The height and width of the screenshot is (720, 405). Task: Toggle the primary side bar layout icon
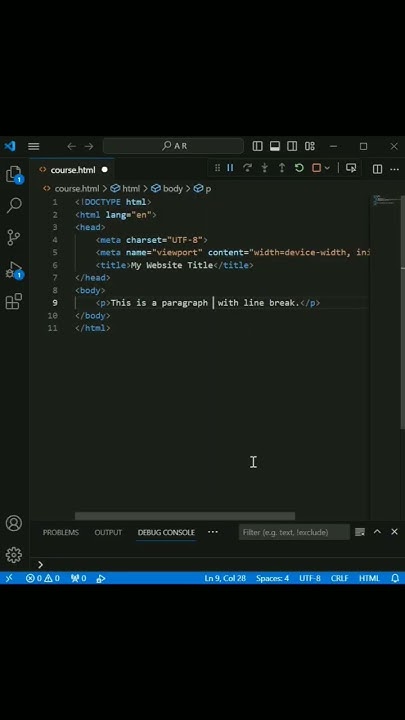click(258, 146)
